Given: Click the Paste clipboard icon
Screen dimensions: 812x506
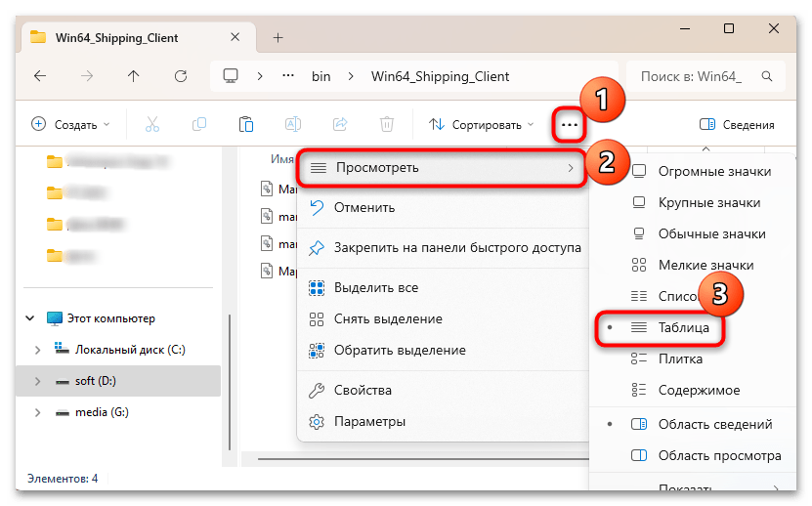Looking at the screenshot, I should coord(246,124).
